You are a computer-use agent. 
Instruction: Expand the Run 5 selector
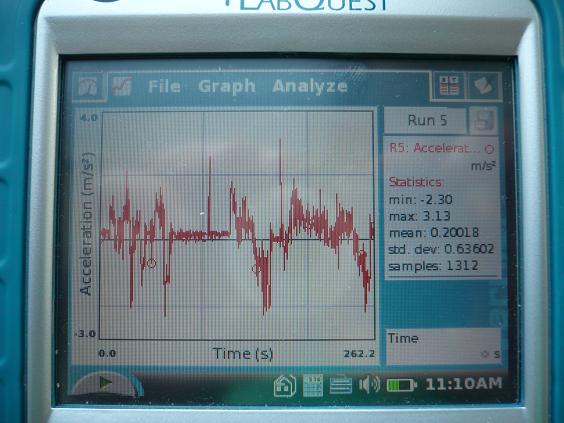coord(427,120)
